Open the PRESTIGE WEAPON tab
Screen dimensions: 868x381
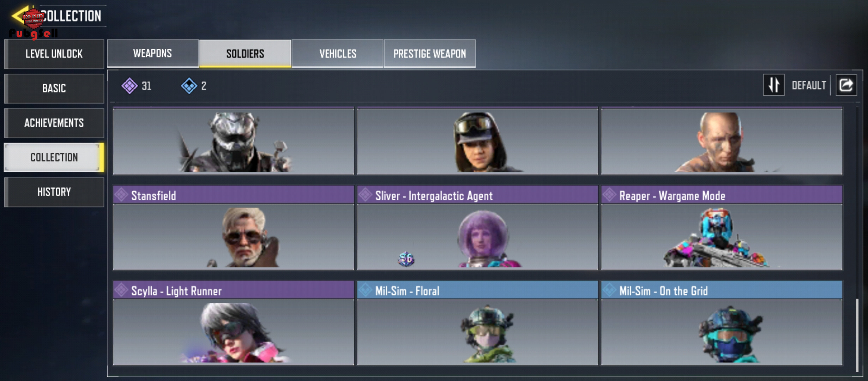(430, 54)
